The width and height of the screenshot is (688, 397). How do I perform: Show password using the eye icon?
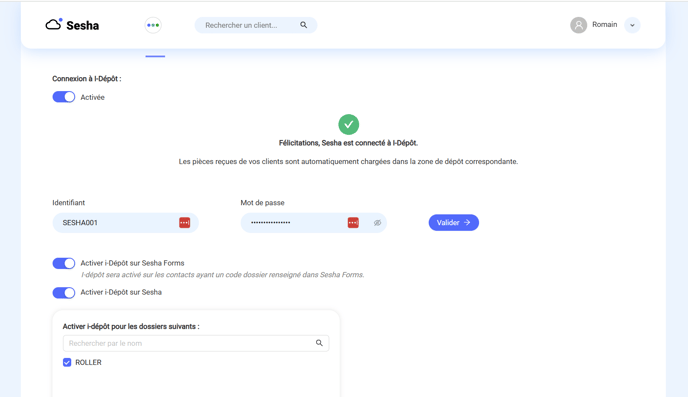[377, 223]
